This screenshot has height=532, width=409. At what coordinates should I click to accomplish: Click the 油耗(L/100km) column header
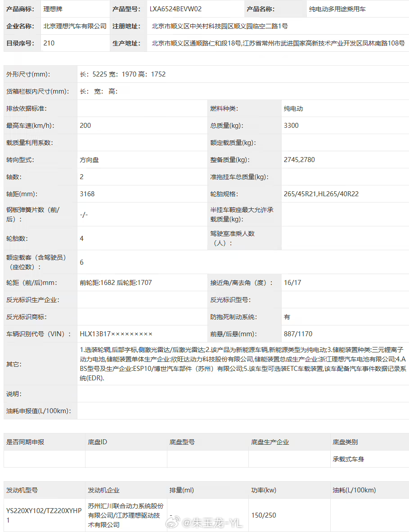tap(355, 490)
